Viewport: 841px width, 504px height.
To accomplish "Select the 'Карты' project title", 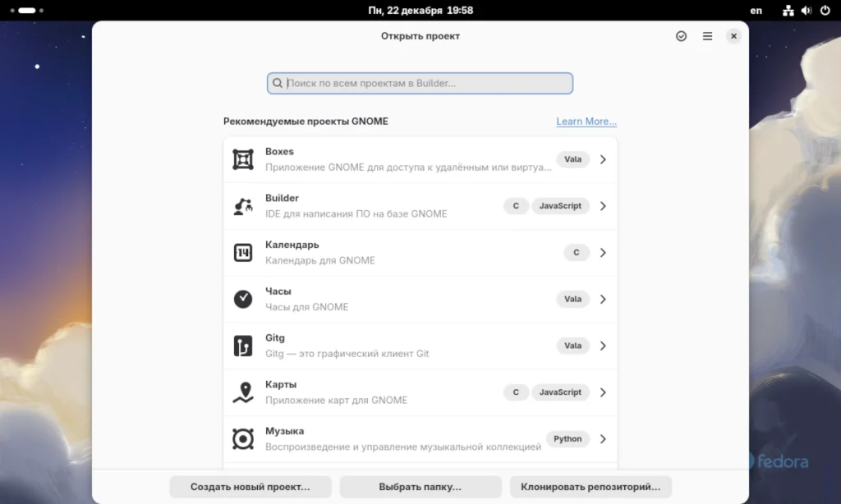I will click(281, 385).
